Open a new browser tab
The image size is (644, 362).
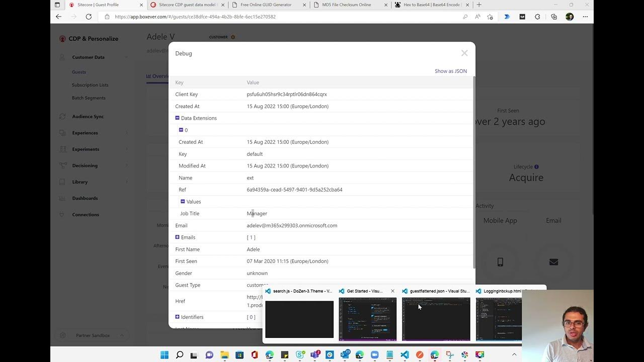(479, 5)
